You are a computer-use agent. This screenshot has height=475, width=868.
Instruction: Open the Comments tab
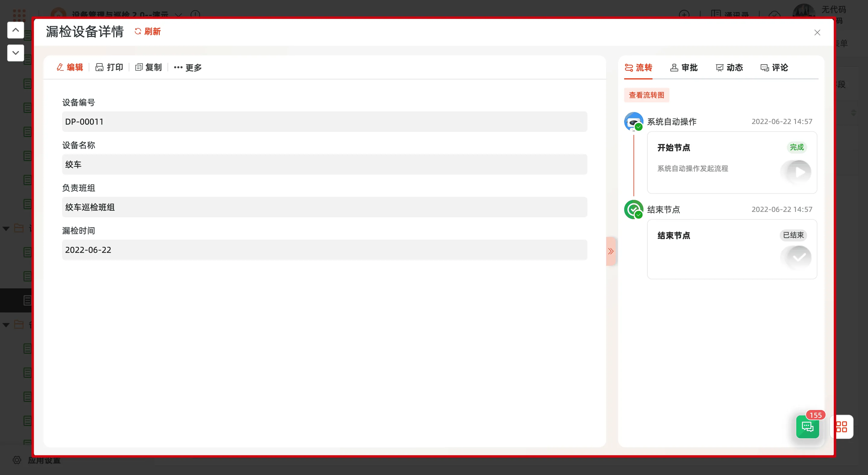pyautogui.click(x=774, y=67)
